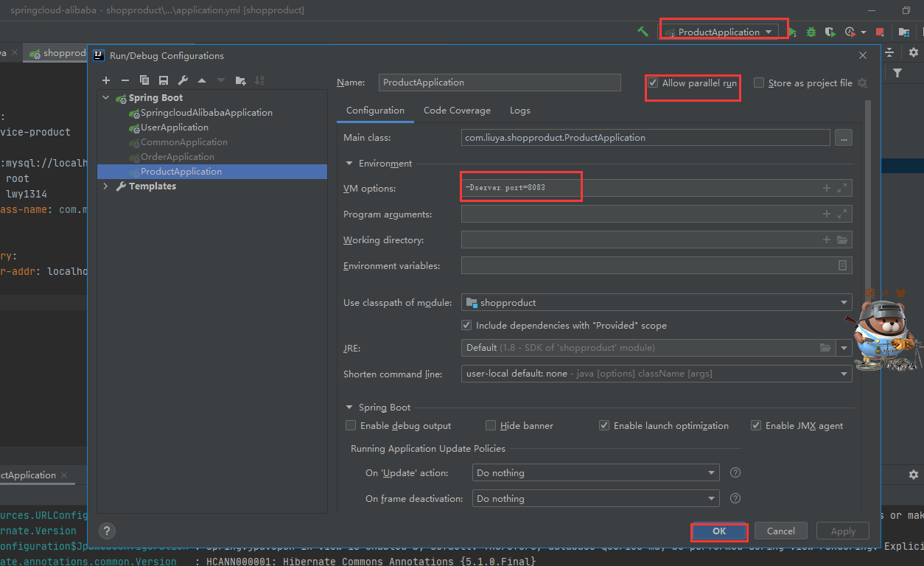Screen dimensions: 924x566
Task: Copy the selected configuration
Action: [144, 80]
